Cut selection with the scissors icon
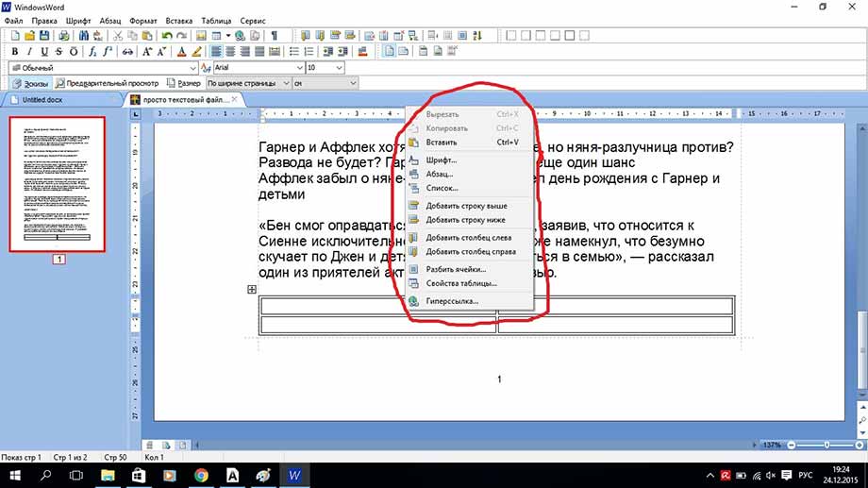Viewport: 868px width, 488px height. (x=117, y=36)
